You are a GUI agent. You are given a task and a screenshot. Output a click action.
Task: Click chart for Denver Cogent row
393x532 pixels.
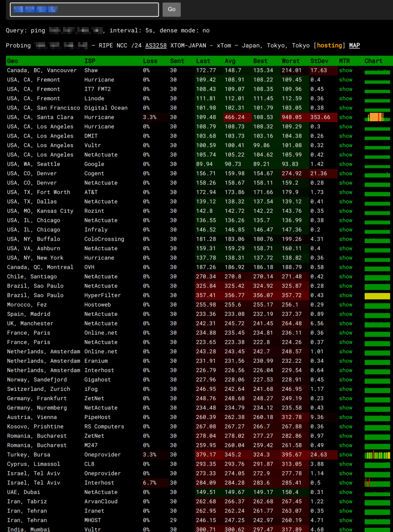click(377, 174)
